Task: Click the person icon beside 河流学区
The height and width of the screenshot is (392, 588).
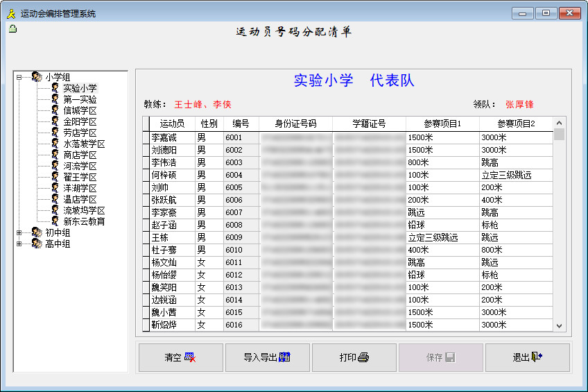Action: click(x=55, y=166)
